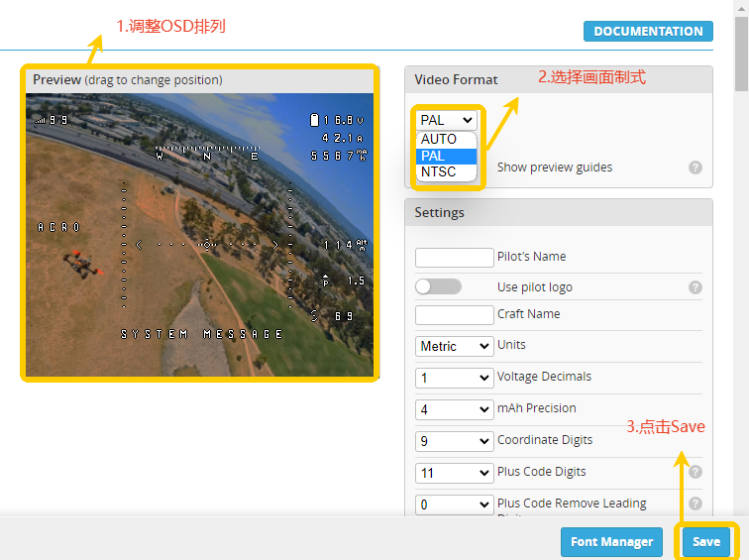
Task: Click the 1.5 OSD value
Action: tap(344, 280)
